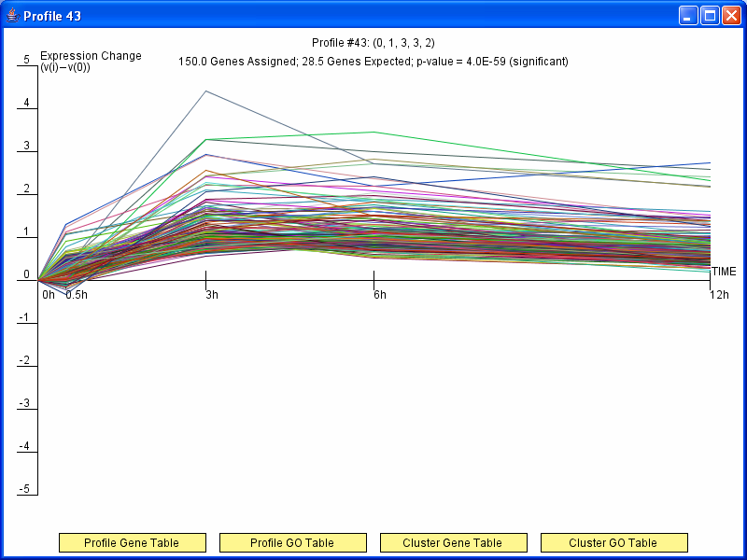The image size is (747, 560).
Task: Click the TIME axis label
Action: pos(725,272)
